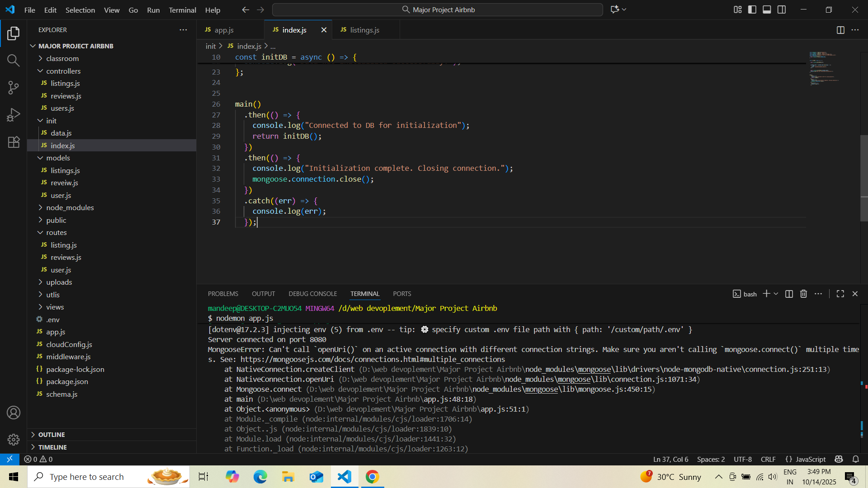
Task: Collapse the controllers folder
Action: click(x=63, y=71)
